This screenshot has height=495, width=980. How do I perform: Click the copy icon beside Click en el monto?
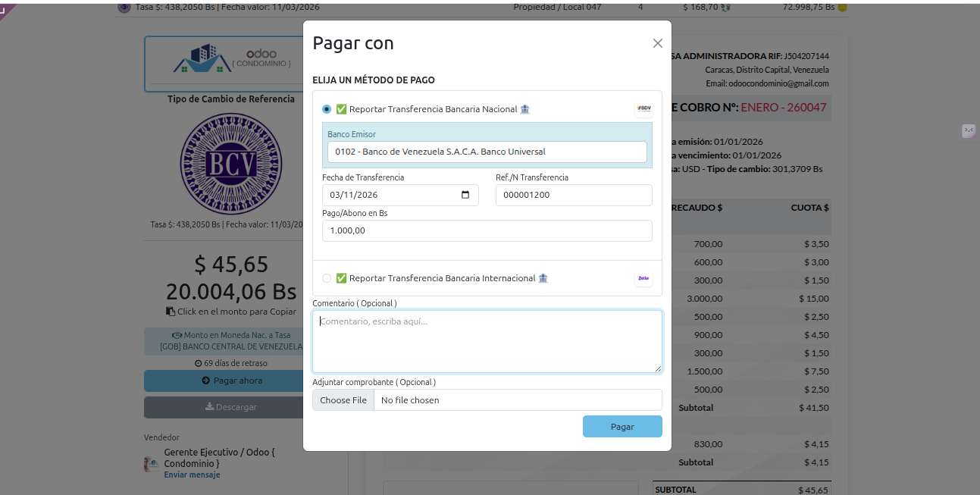pos(171,312)
